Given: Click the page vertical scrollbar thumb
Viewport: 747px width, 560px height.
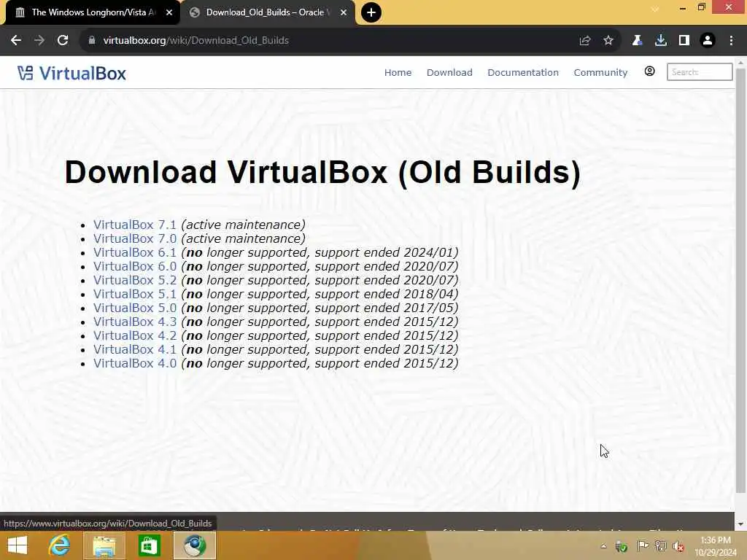Looking at the screenshot, I should pyautogui.click(x=740, y=281).
